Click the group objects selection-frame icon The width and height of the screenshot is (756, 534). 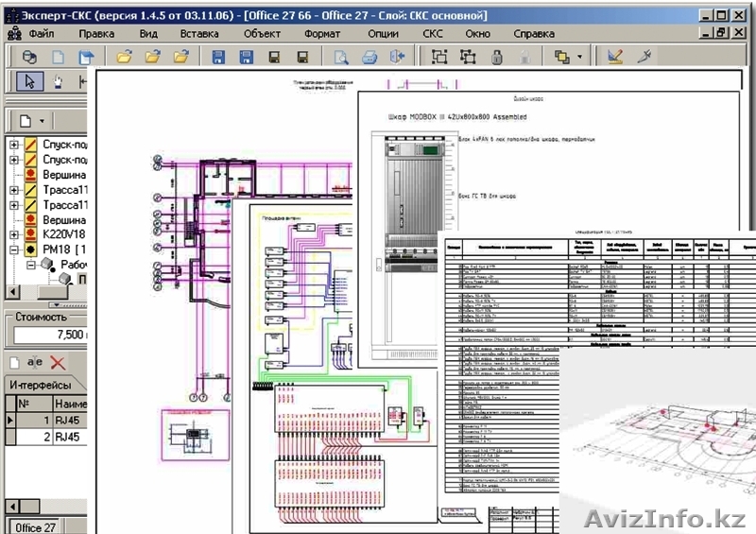click(x=439, y=57)
